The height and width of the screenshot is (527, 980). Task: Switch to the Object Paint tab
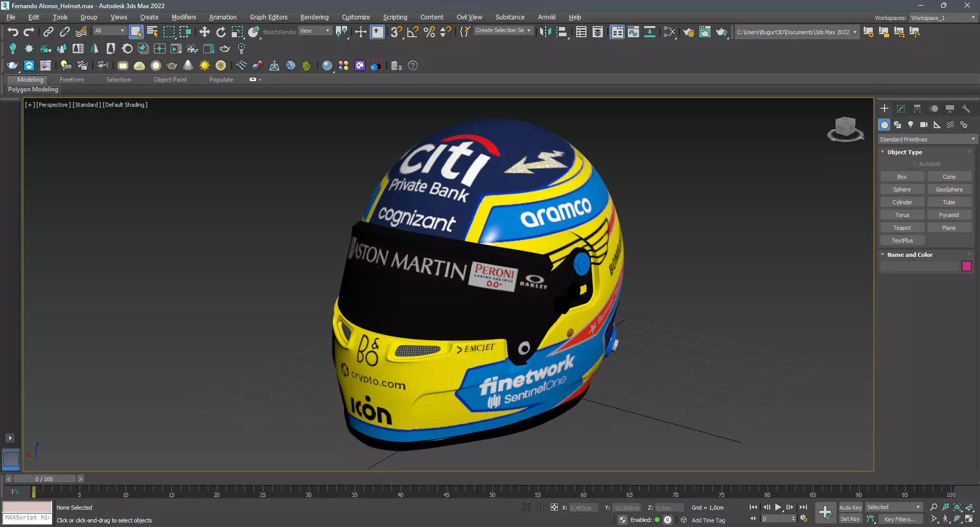click(x=170, y=80)
